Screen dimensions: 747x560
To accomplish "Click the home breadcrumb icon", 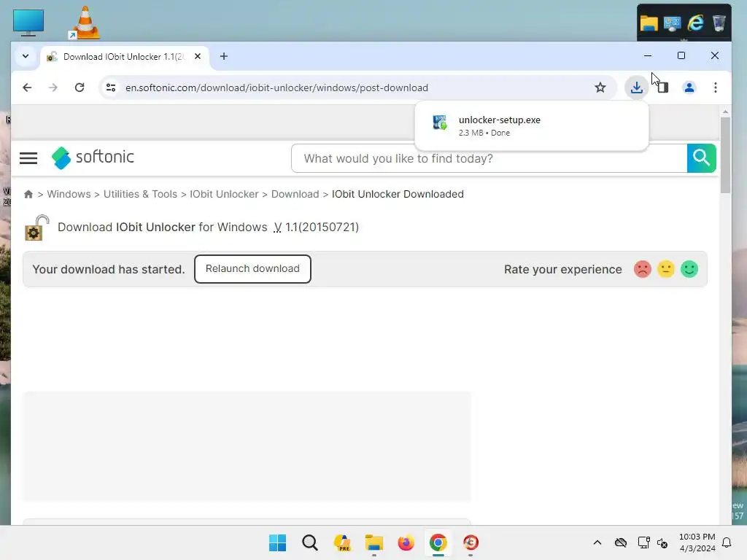I will 28,194.
